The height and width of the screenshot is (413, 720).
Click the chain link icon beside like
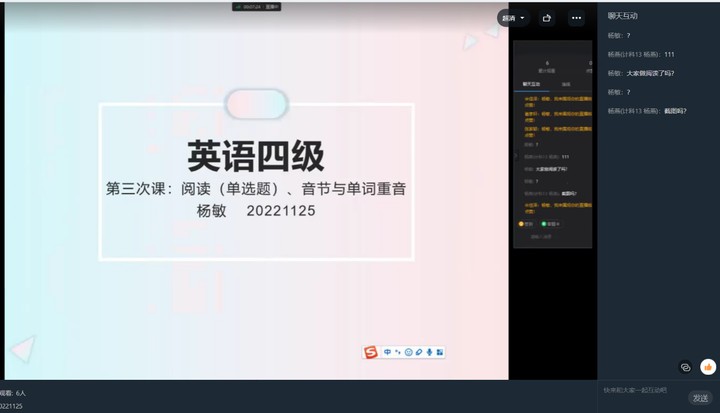(x=685, y=367)
